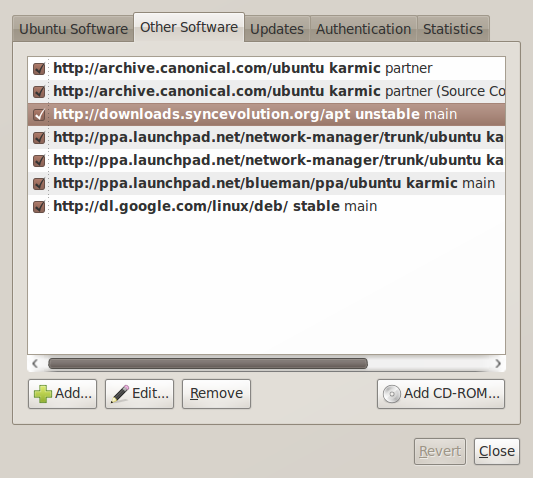Select the blueman/ppa/ubuntu karmic main row
The width and height of the screenshot is (533, 478).
click(x=266, y=184)
